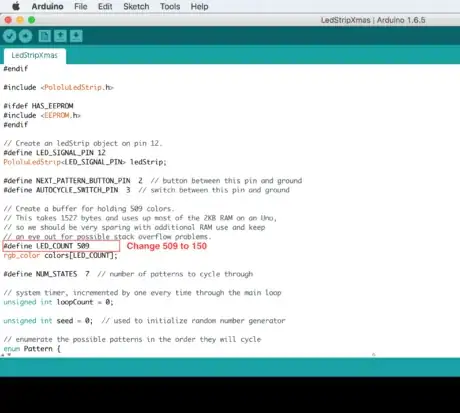Click the Verify checkmark button
The image size is (460, 413).
(10, 36)
